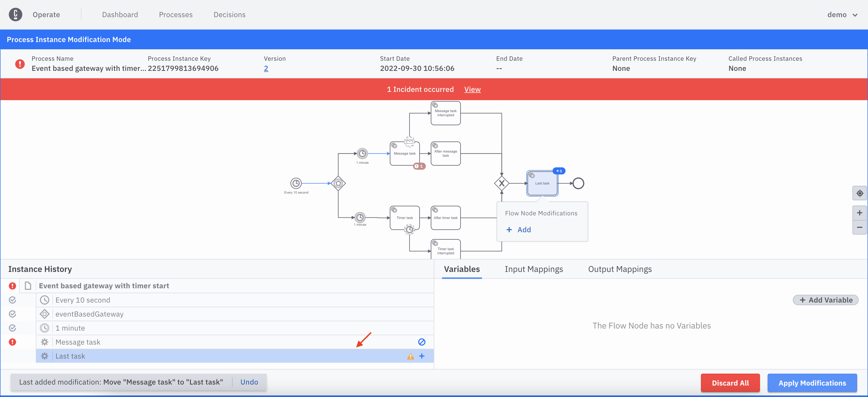This screenshot has height=397, width=868.
Task: Expand the Processes menu in top navigation
Action: (x=176, y=14)
